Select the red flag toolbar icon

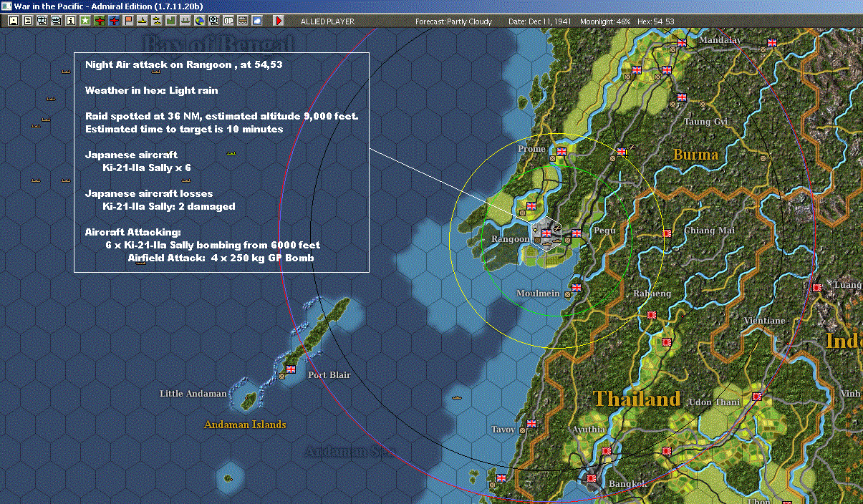pos(128,21)
